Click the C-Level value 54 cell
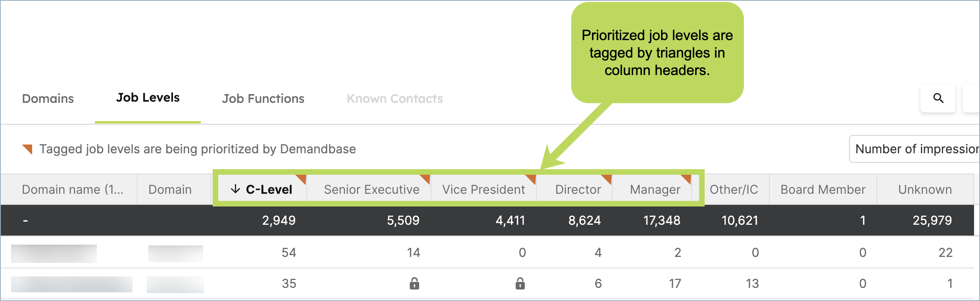The image size is (980, 301). pos(289,253)
